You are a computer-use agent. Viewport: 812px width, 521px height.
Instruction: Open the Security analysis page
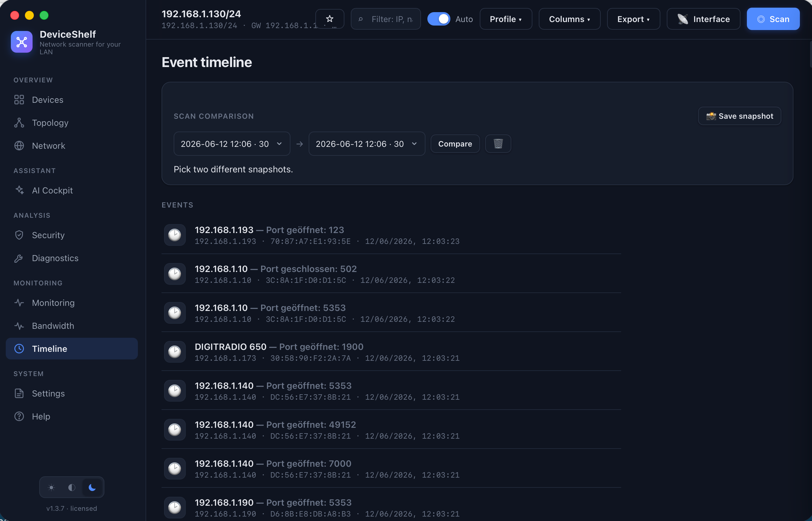click(72, 235)
